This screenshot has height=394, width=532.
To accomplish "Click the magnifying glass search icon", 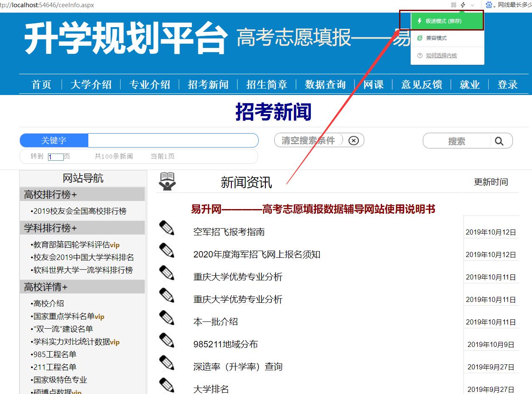I will [x=499, y=141].
